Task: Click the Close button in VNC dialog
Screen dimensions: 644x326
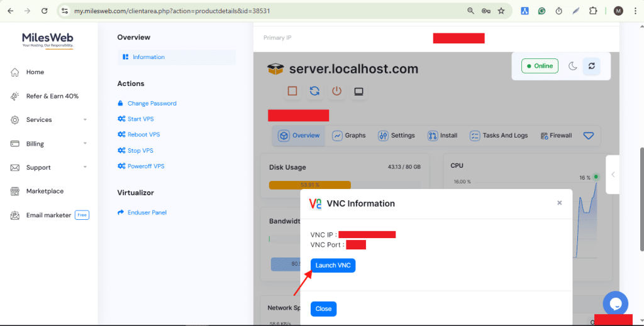Action: [x=323, y=309]
